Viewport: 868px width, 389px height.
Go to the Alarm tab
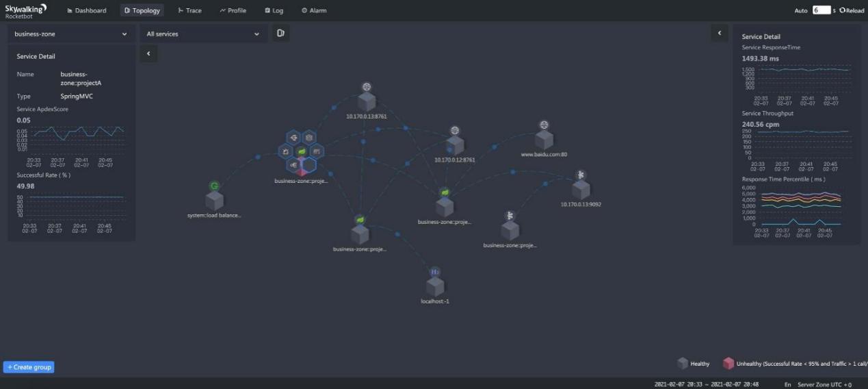click(x=314, y=10)
